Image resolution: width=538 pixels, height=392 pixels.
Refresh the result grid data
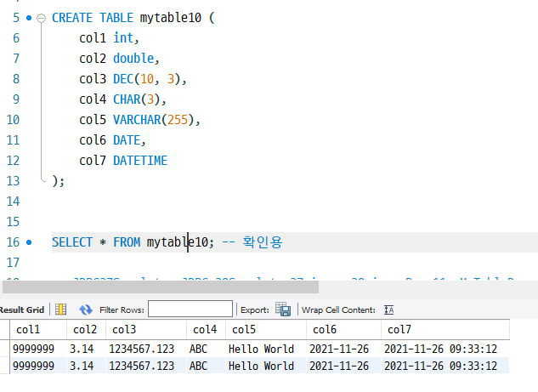point(86,310)
